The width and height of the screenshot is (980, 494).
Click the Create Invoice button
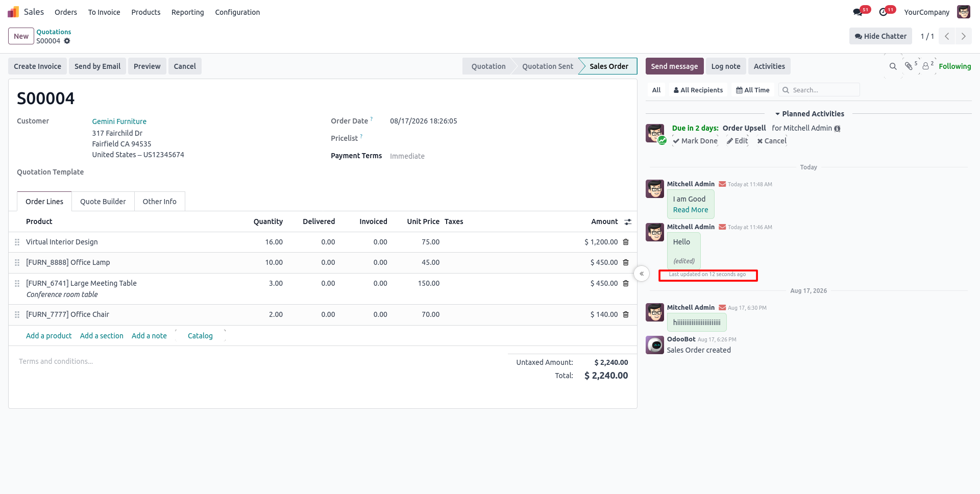[x=37, y=66]
